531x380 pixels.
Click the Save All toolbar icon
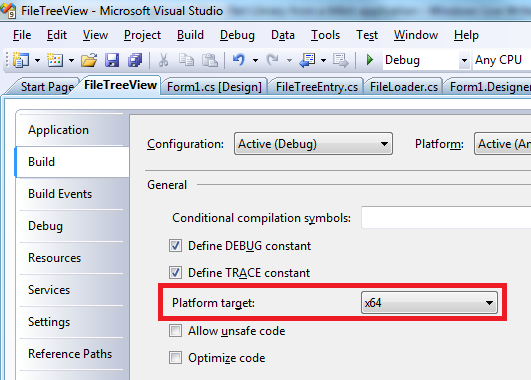point(135,60)
